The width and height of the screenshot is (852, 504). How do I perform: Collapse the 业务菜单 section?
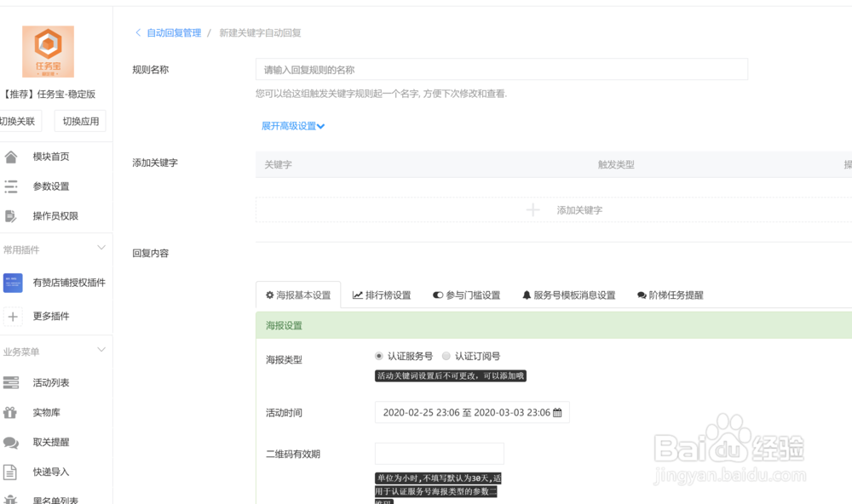pos(102,349)
